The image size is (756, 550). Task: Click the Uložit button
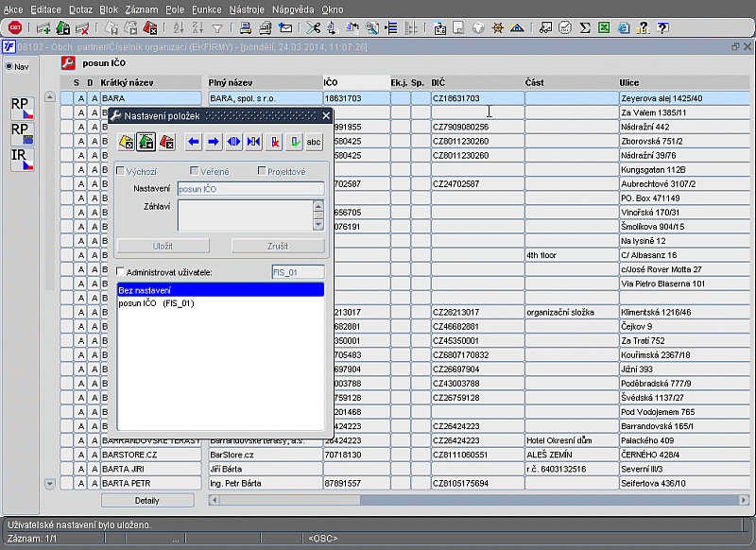click(163, 246)
